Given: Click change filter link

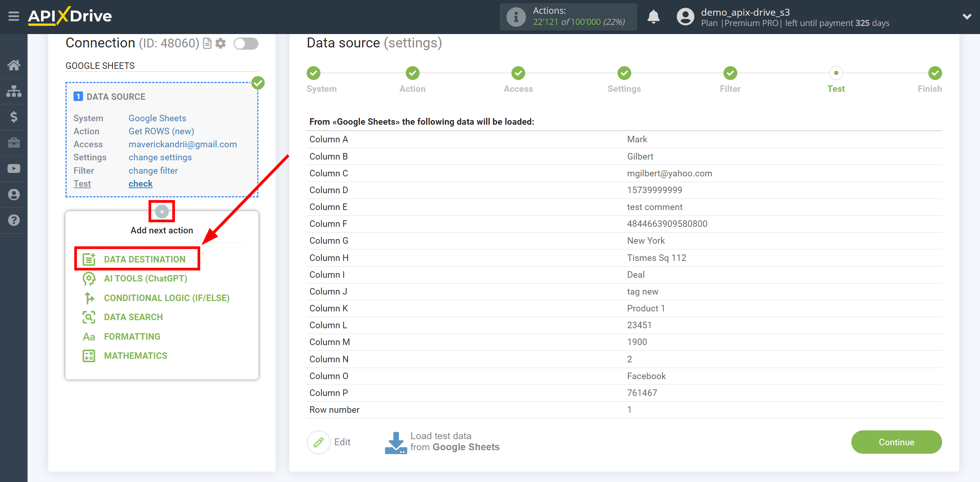Looking at the screenshot, I should (153, 171).
